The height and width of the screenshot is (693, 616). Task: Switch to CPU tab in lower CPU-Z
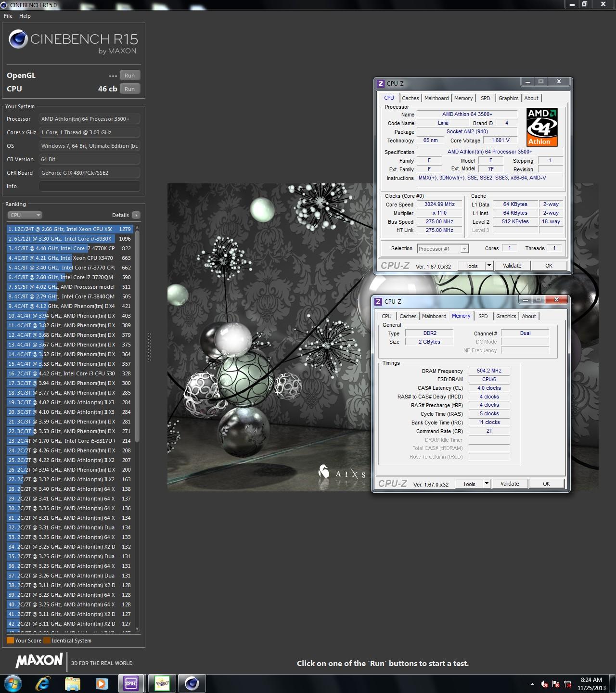point(386,316)
